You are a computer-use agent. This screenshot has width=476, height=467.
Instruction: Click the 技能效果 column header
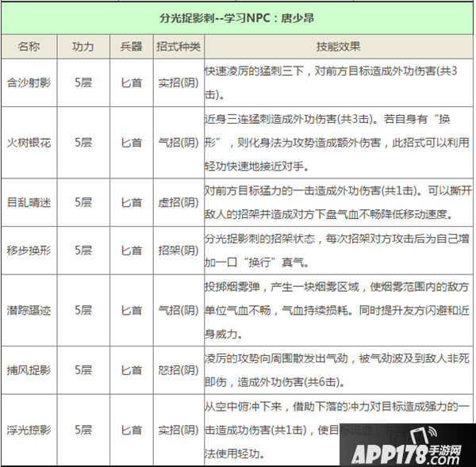coord(338,47)
